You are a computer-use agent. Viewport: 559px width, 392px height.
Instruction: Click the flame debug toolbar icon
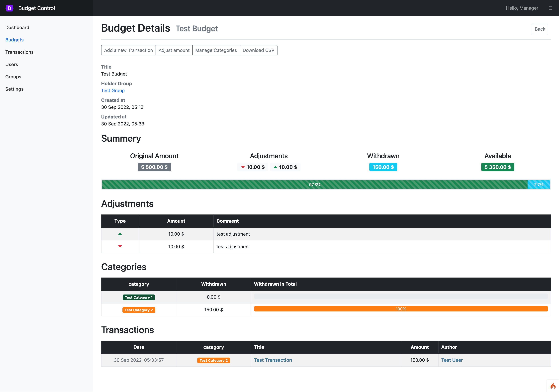(x=553, y=386)
